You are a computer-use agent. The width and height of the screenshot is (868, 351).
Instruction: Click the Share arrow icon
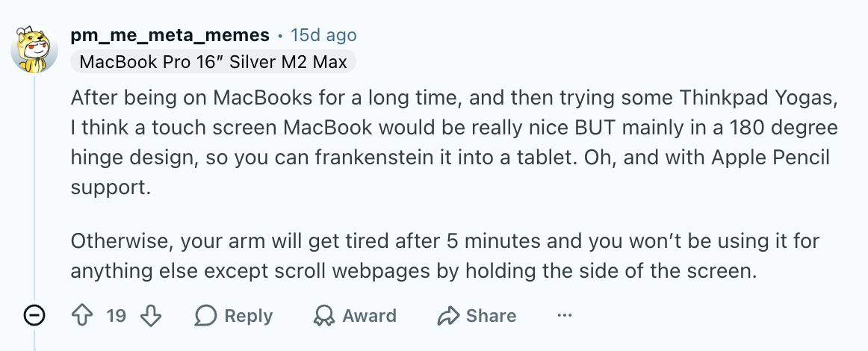[447, 316]
